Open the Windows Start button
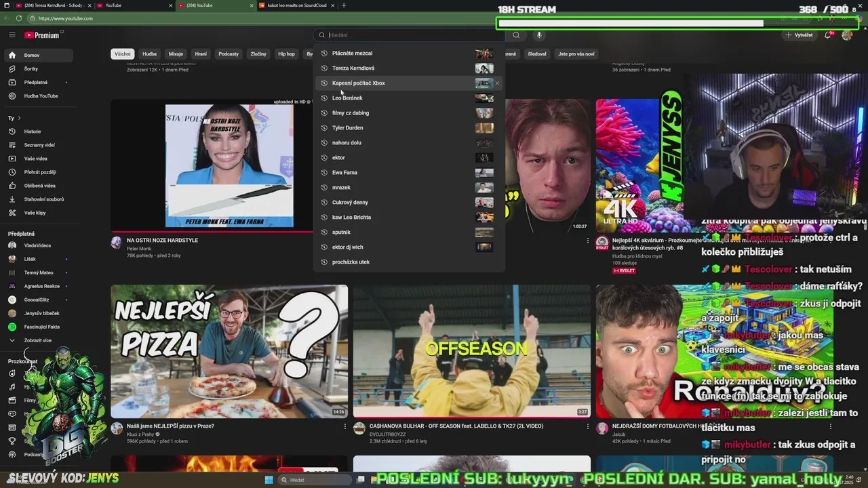 [x=269, y=480]
